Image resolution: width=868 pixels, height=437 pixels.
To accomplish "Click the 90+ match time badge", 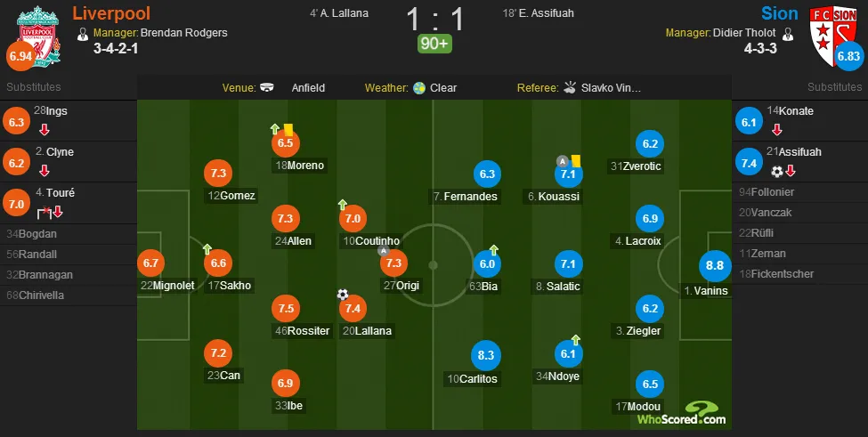I will (x=434, y=44).
